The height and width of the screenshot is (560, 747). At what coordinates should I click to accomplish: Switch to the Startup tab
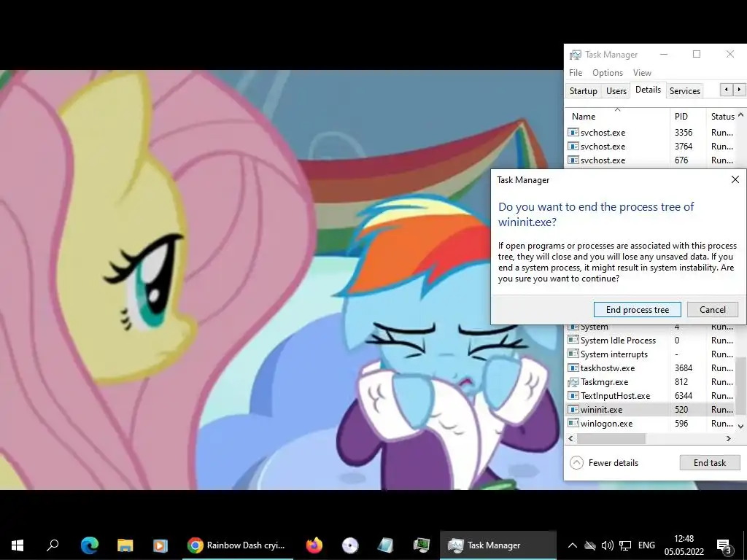(x=583, y=90)
